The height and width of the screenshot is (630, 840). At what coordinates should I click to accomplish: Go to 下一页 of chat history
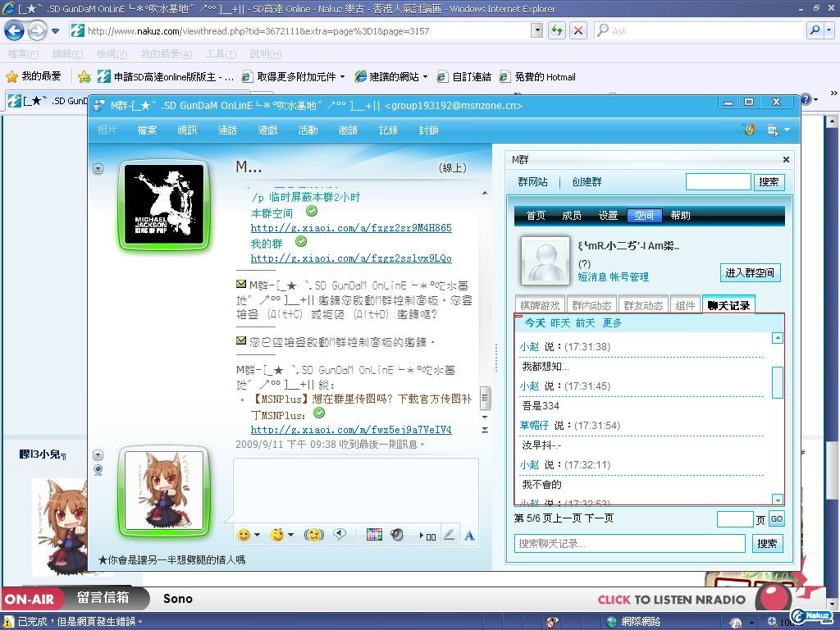599,518
